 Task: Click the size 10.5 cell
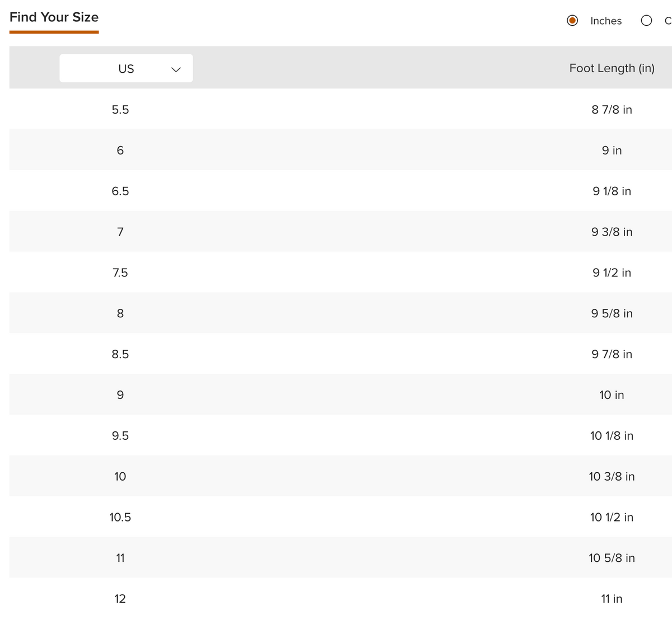coord(120,518)
